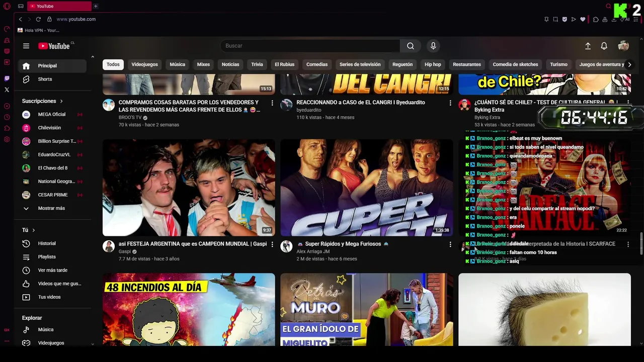The image size is (644, 362).
Task: Open Historial in sidebar
Action: tap(52, 243)
